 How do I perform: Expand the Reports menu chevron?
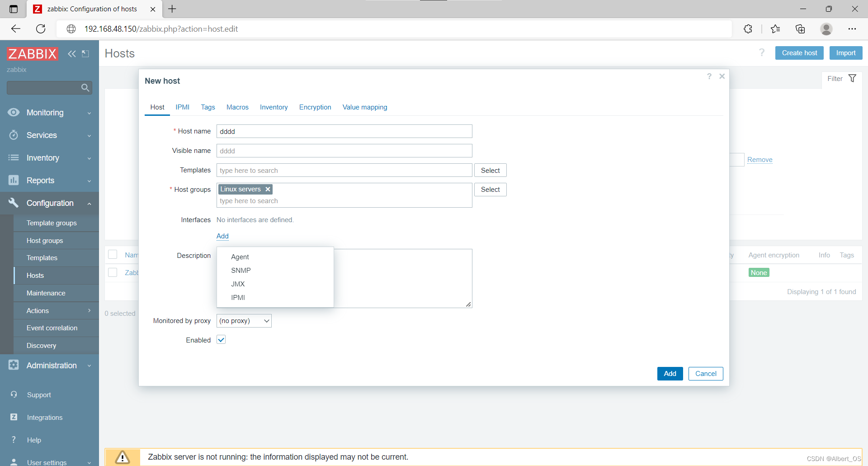[90, 181]
